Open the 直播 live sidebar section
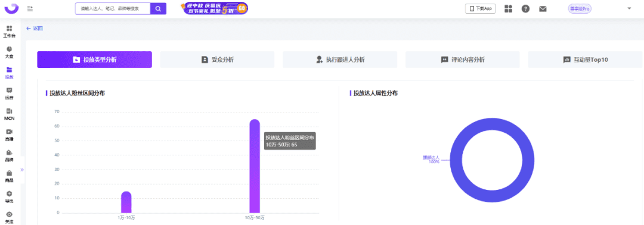 (9, 135)
